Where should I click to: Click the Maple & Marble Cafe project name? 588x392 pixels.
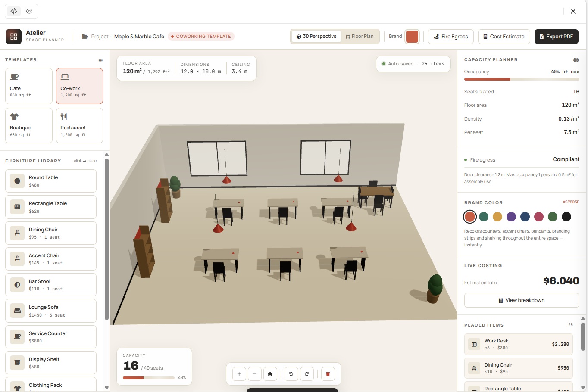139,37
